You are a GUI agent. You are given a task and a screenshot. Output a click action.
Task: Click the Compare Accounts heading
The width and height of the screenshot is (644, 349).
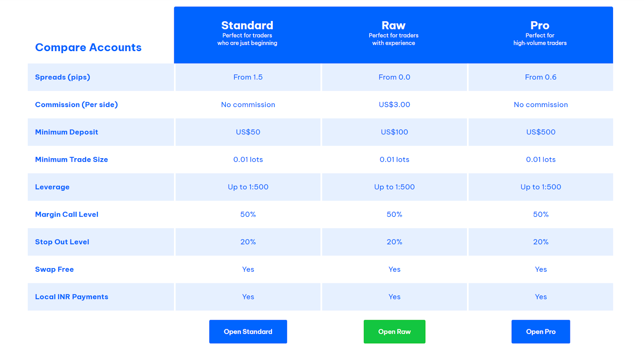88,47
